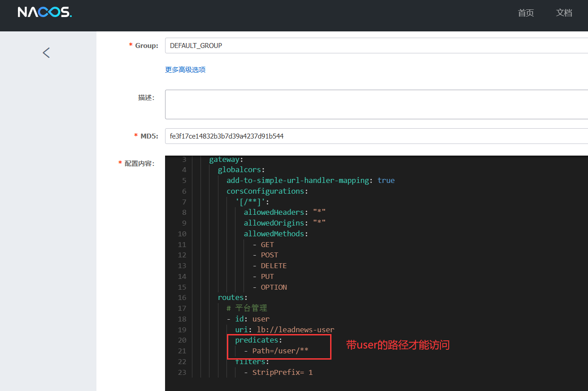Click line number 3 in the gutter
The image size is (588, 391).
pos(184,160)
